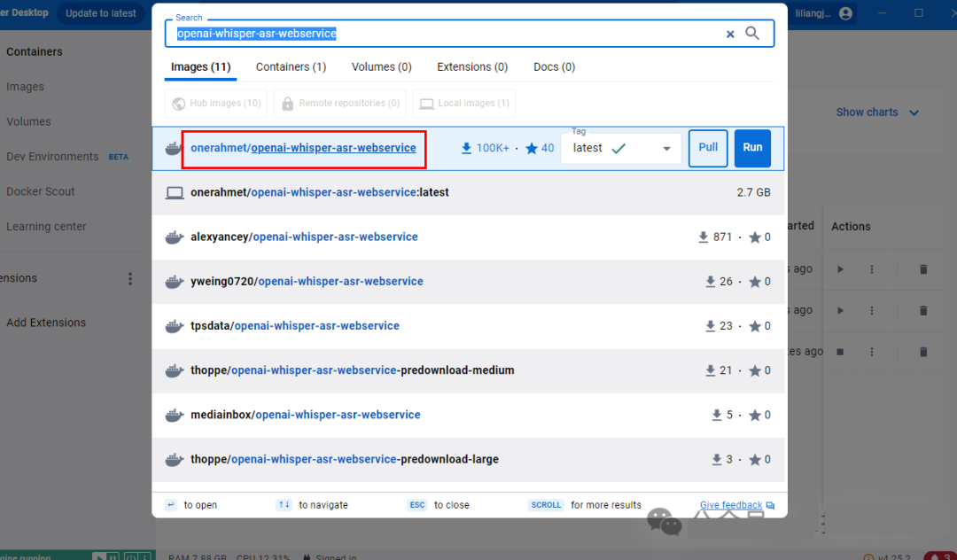Image resolution: width=957 pixels, height=560 pixels.
Task: Open Extensions three-dot menu in sidebar
Action: click(130, 279)
